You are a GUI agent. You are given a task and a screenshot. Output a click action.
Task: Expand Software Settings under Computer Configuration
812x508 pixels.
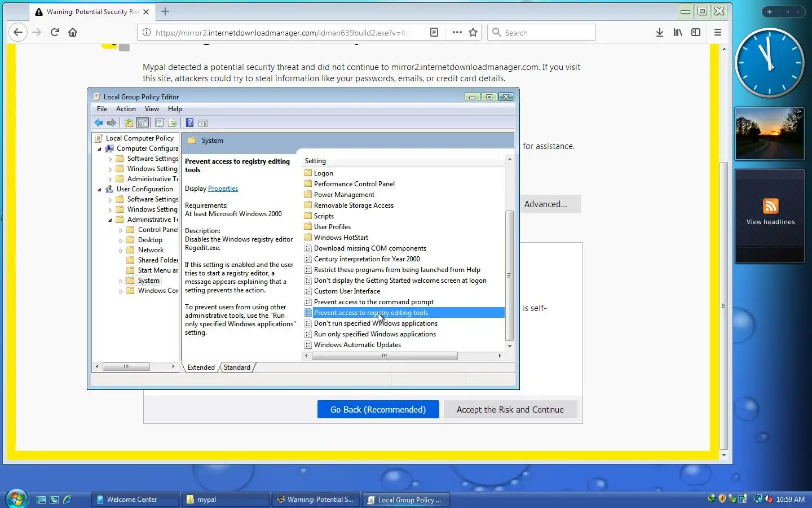pyautogui.click(x=110, y=159)
